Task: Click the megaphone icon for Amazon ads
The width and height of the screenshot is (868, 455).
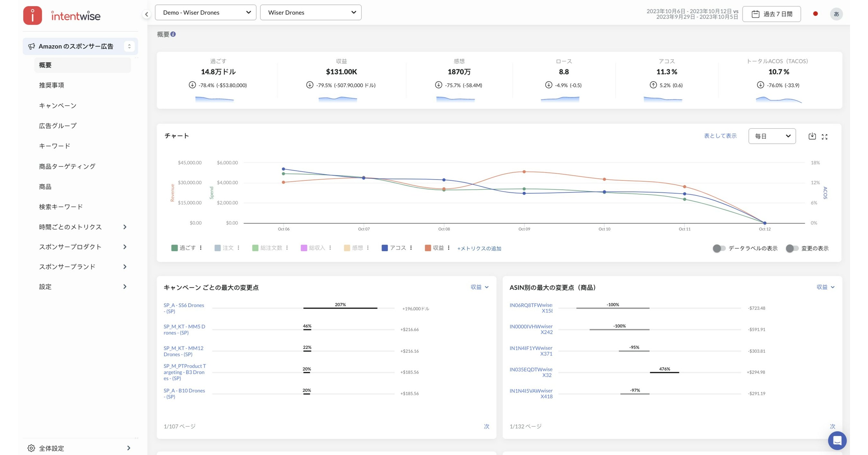Action: pos(31,46)
